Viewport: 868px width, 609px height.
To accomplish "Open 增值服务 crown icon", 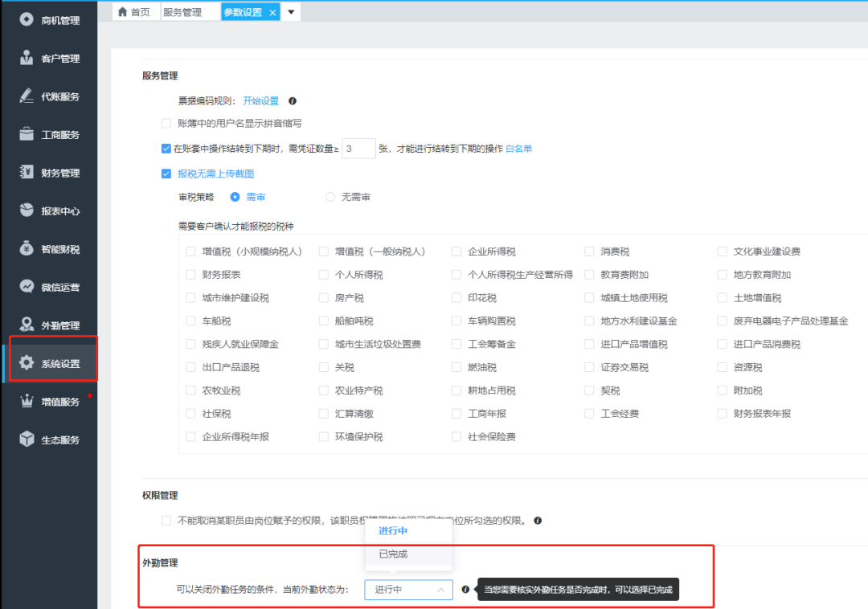I will (26, 401).
